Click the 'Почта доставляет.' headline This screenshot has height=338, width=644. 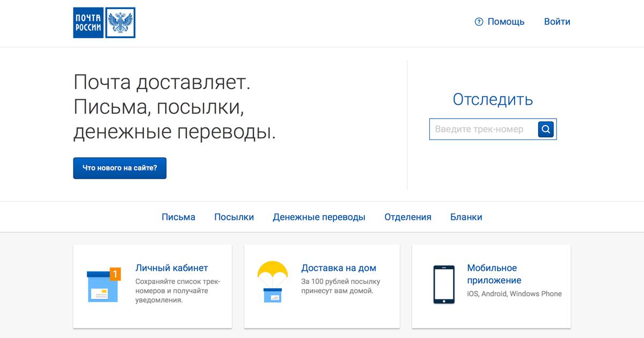[162, 83]
